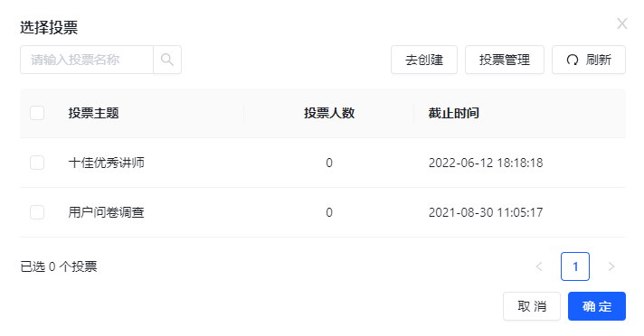Select the 用户问卷调查 row title
Viewport: 644px width, 336px height.
(x=107, y=212)
